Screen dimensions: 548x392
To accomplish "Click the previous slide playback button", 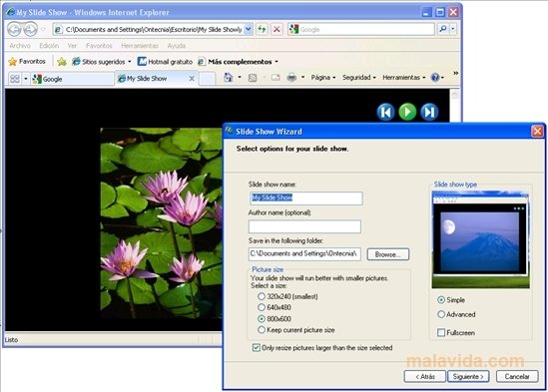I will pyautogui.click(x=385, y=112).
